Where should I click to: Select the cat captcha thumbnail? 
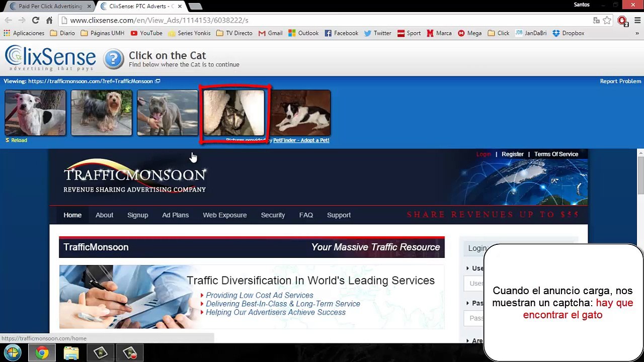[x=234, y=113]
